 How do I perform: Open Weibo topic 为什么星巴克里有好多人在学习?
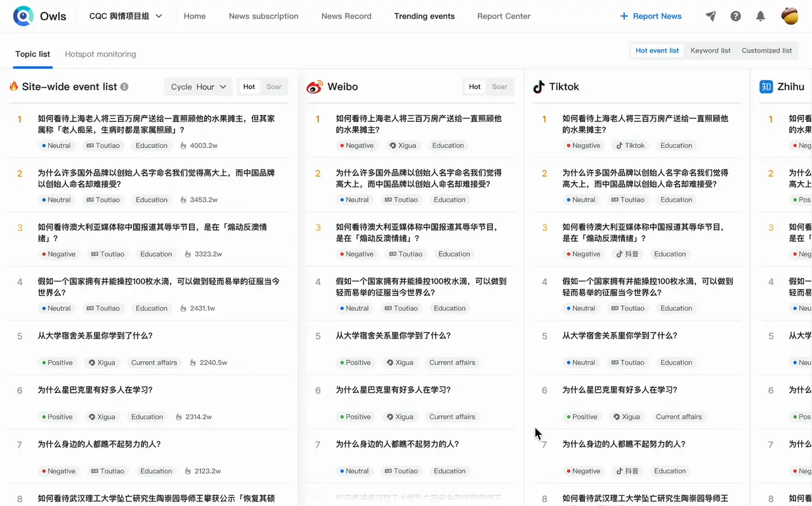(x=393, y=390)
